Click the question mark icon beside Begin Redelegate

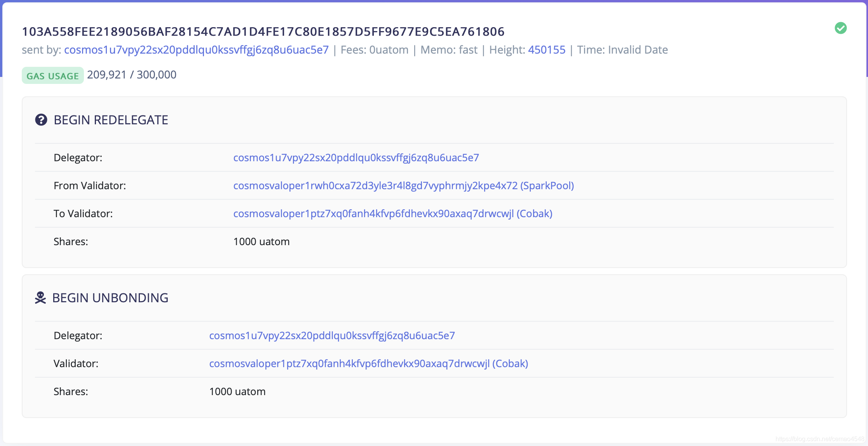click(41, 120)
